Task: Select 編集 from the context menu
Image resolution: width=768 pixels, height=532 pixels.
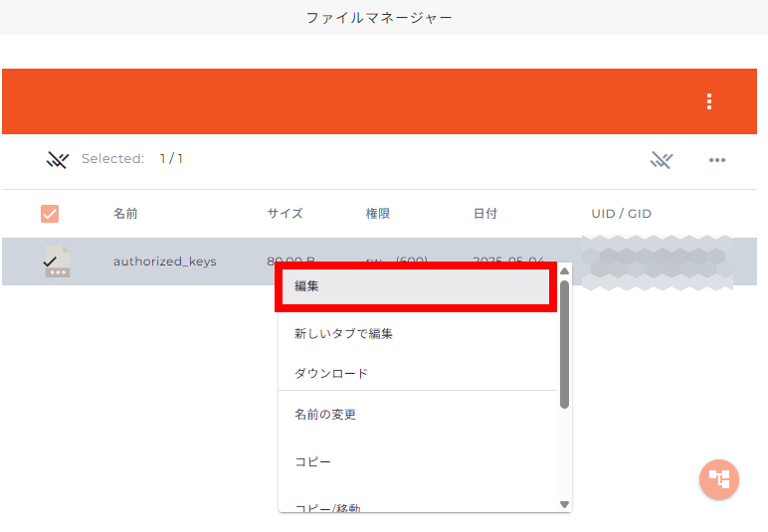Action: click(x=414, y=286)
